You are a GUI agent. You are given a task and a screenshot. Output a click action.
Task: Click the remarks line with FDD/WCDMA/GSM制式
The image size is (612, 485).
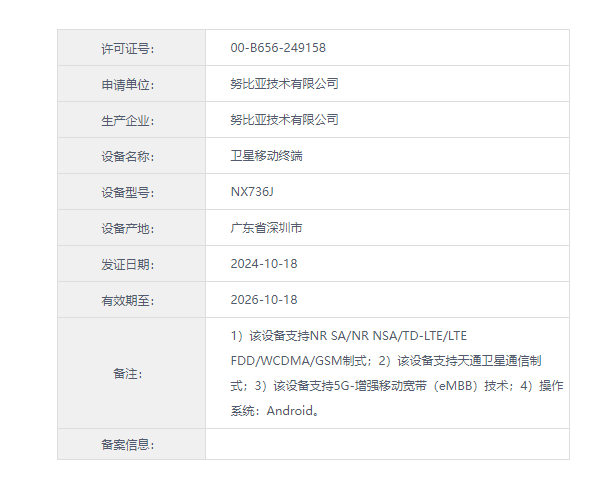(x=386, y=361)
